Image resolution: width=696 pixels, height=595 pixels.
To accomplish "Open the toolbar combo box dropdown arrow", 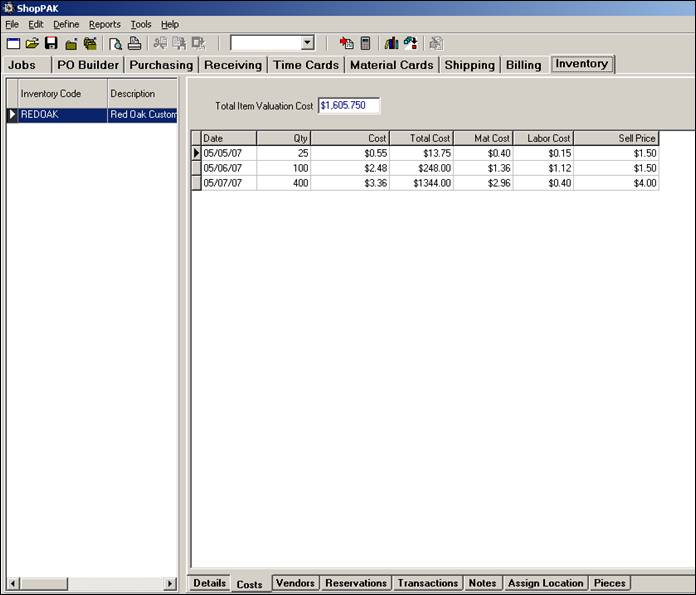I will click(307, 43).
